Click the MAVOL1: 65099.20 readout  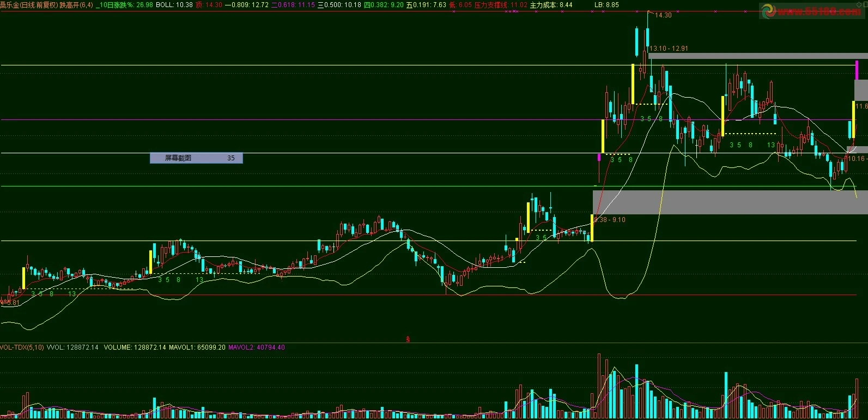(197, 347)
